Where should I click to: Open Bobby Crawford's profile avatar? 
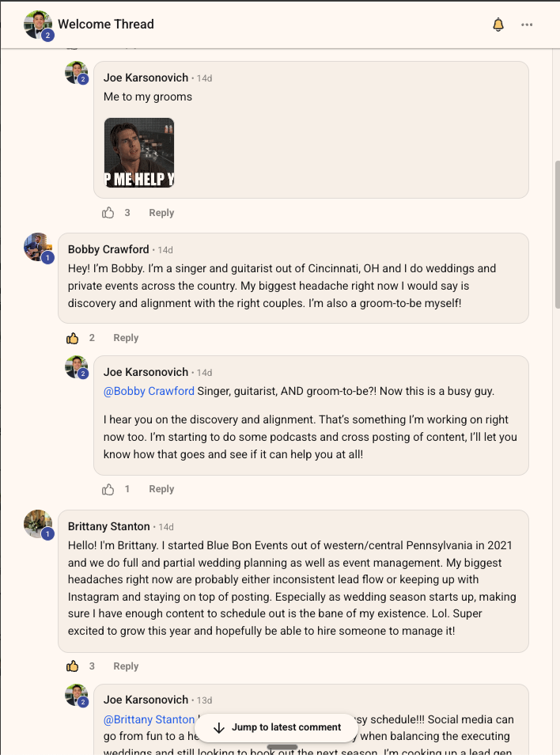38,248
